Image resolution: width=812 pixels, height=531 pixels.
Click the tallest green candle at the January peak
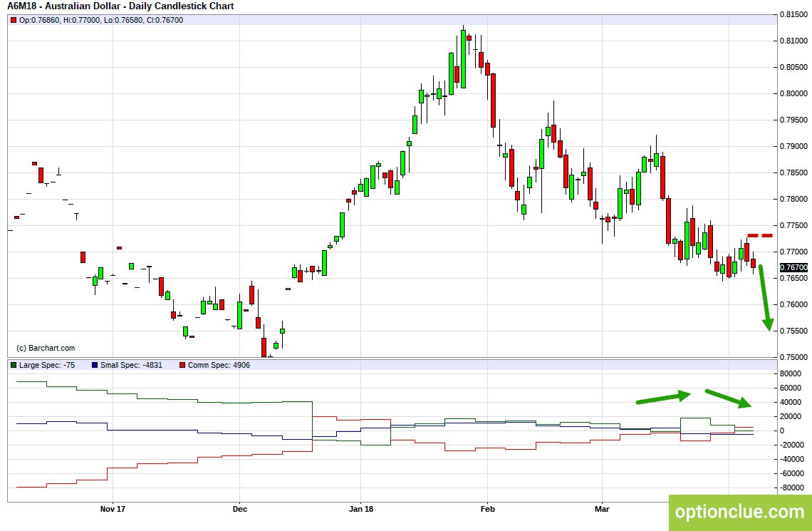click(463, 58)
